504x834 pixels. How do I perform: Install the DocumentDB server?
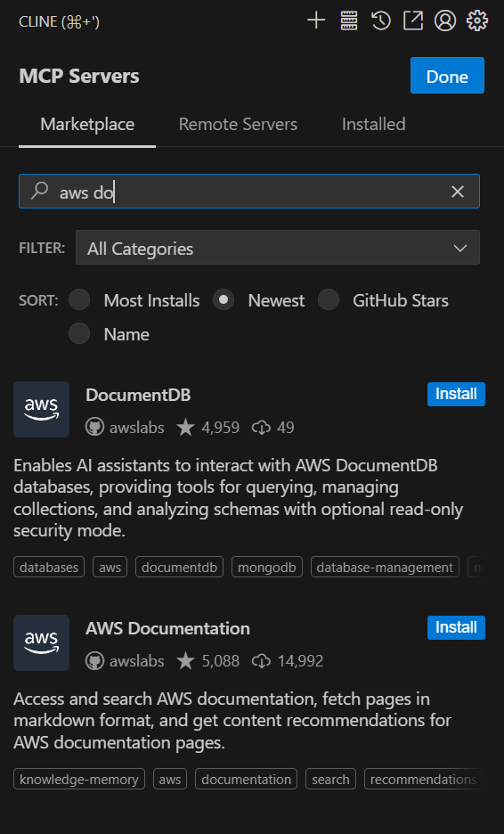pos(456,394)
